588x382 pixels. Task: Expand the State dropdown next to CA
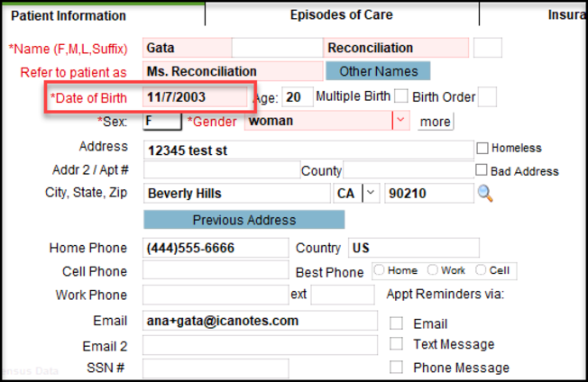(370, 193)
